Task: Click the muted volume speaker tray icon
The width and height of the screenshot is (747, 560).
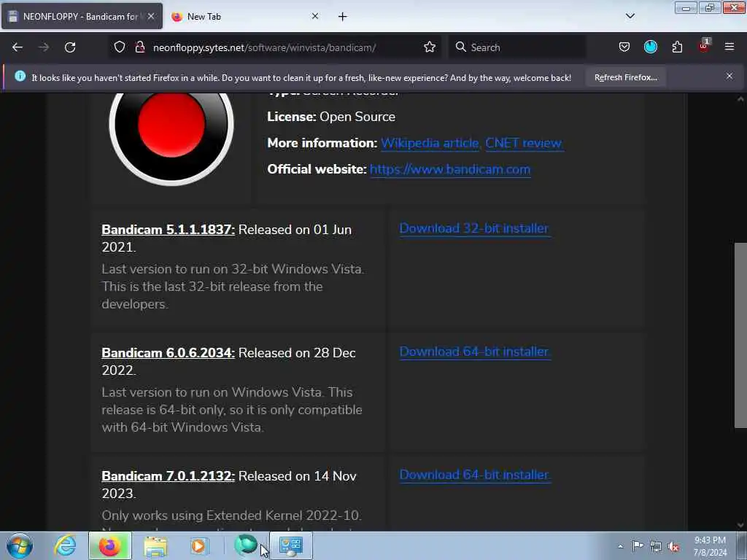Action: (673, 547)
